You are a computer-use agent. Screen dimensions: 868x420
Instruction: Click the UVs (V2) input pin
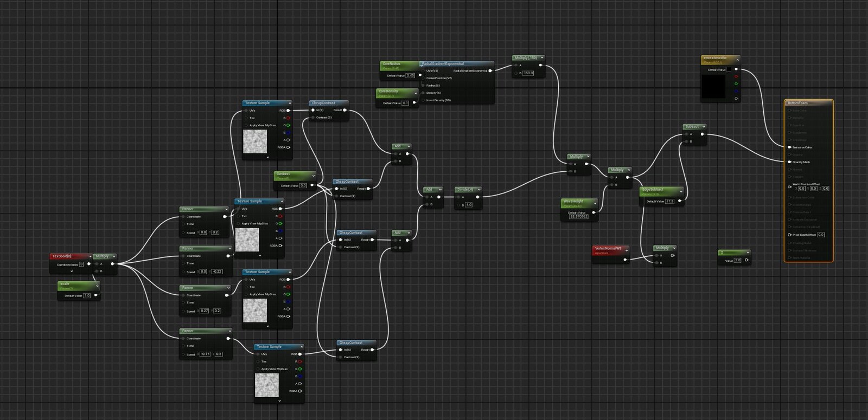(x=423, y=70)
